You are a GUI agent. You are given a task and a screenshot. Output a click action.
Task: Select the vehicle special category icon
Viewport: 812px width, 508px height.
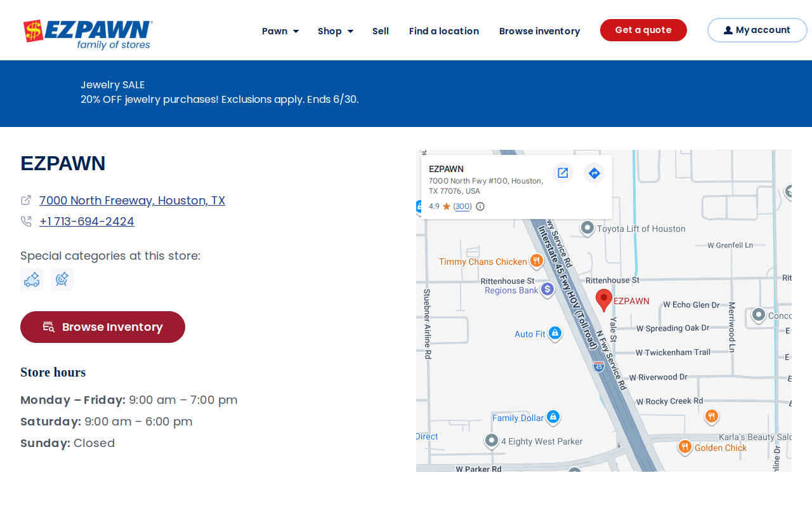pyautogui.click(x=32, y=279)
